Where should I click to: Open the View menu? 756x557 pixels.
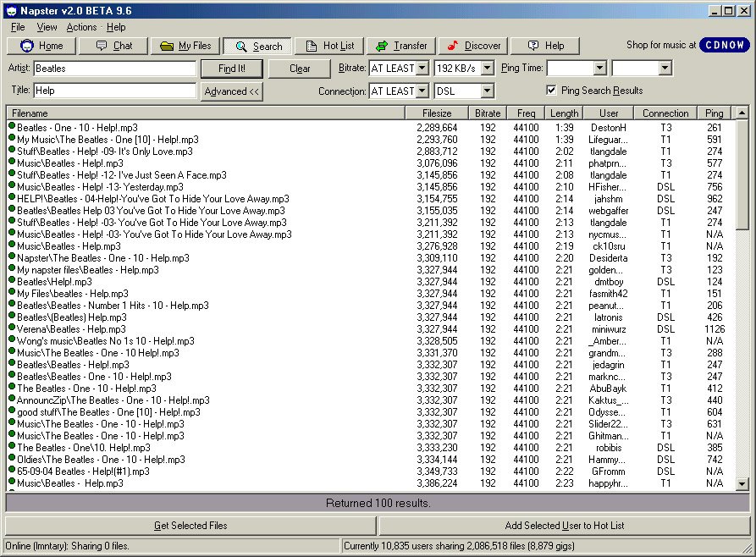47,27
